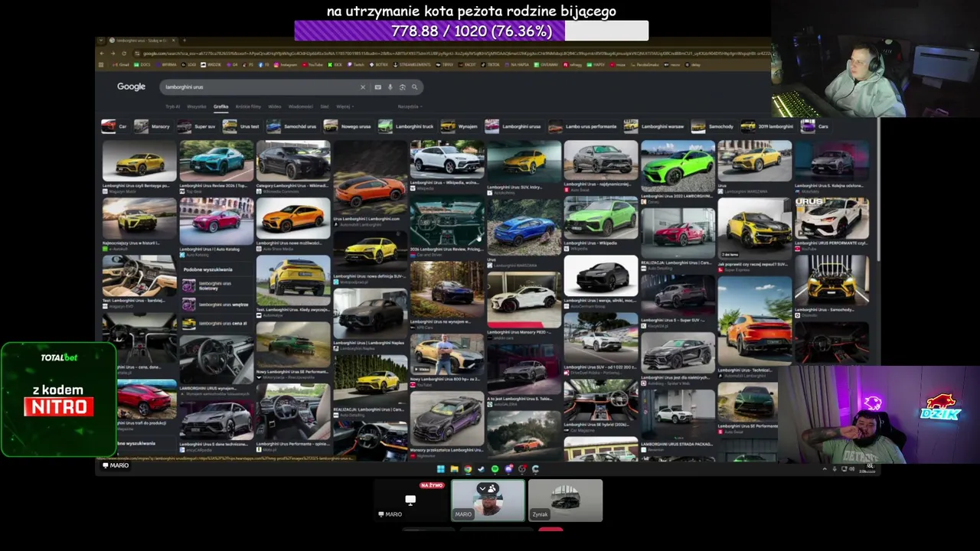Screen dimensions: 980x551
Task: Go to Google homepage via logo
Action: point(131,86)
